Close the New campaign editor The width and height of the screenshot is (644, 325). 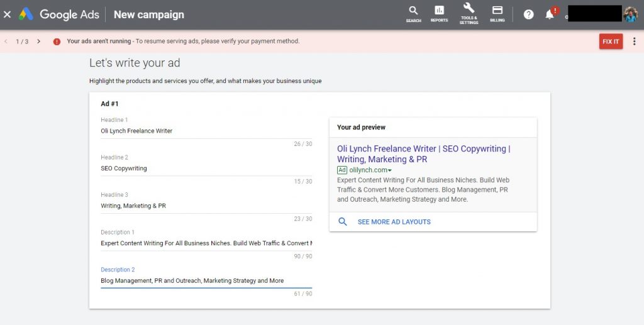tap(7, 14)
